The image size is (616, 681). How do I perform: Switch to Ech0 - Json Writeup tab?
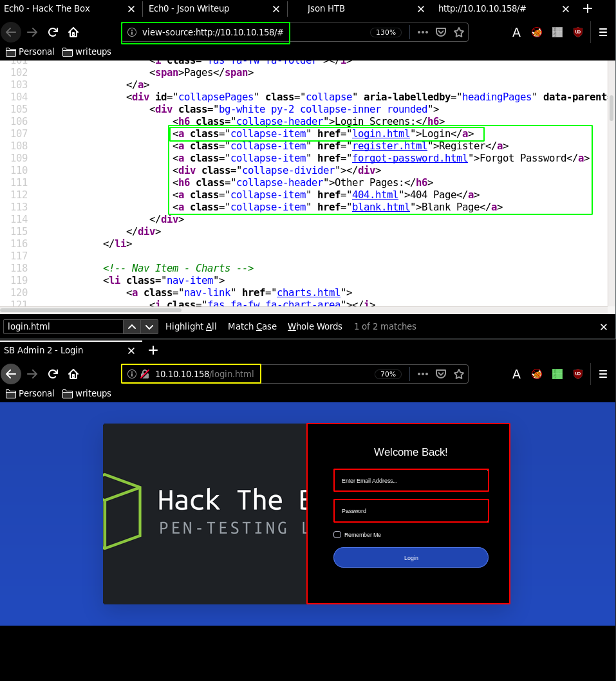tap(213, 8)
